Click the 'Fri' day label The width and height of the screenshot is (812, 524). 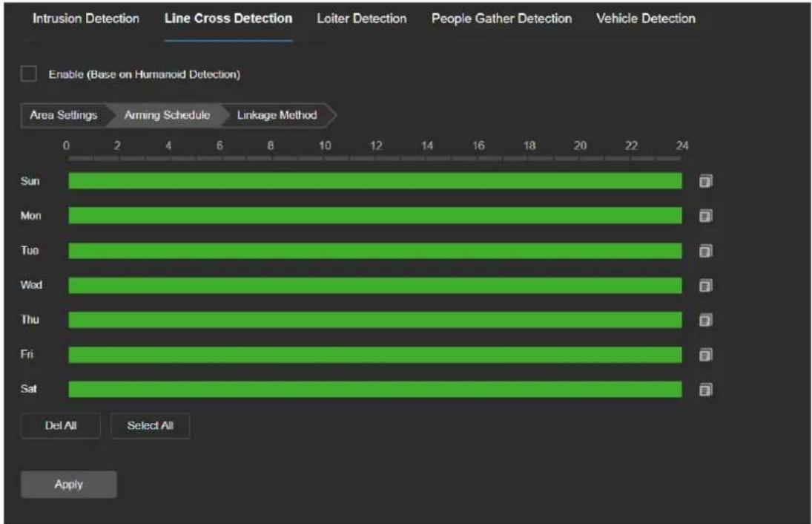[x=27, y=355]
